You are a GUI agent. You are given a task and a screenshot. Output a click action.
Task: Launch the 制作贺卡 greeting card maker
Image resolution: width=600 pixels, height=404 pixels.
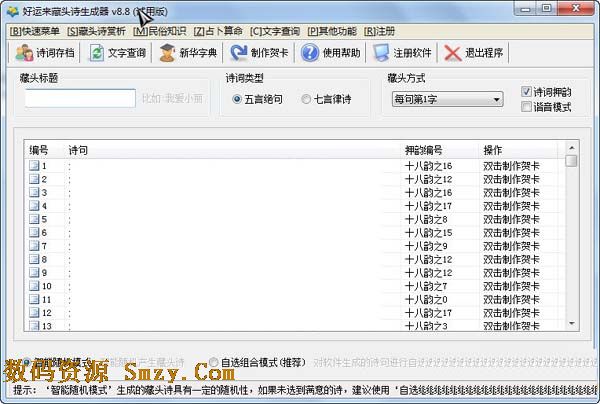[260, 53]
